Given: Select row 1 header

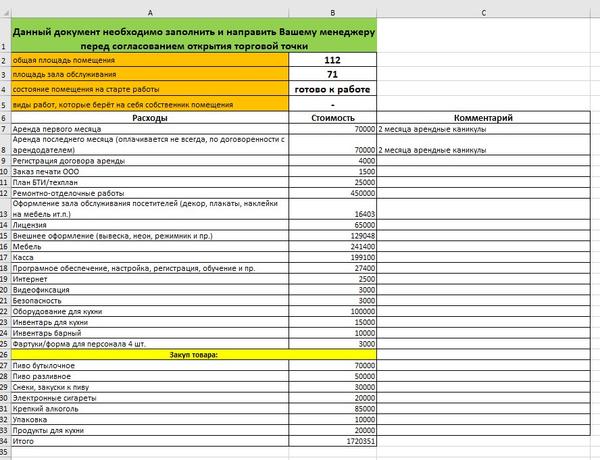Looking at the screenshot, I should pos(5,35).
